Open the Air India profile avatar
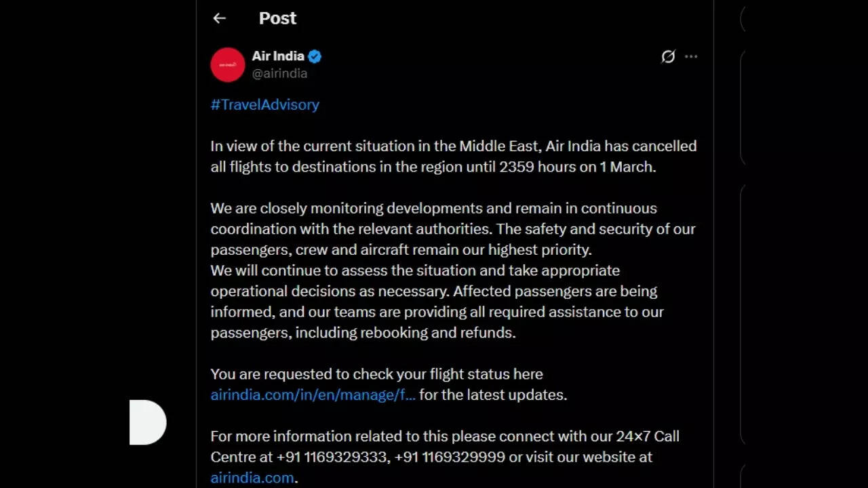 (x=228, y=65)
